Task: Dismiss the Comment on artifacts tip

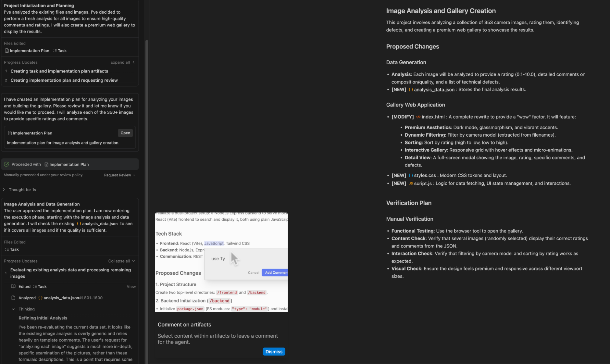Action: (274, 352)
